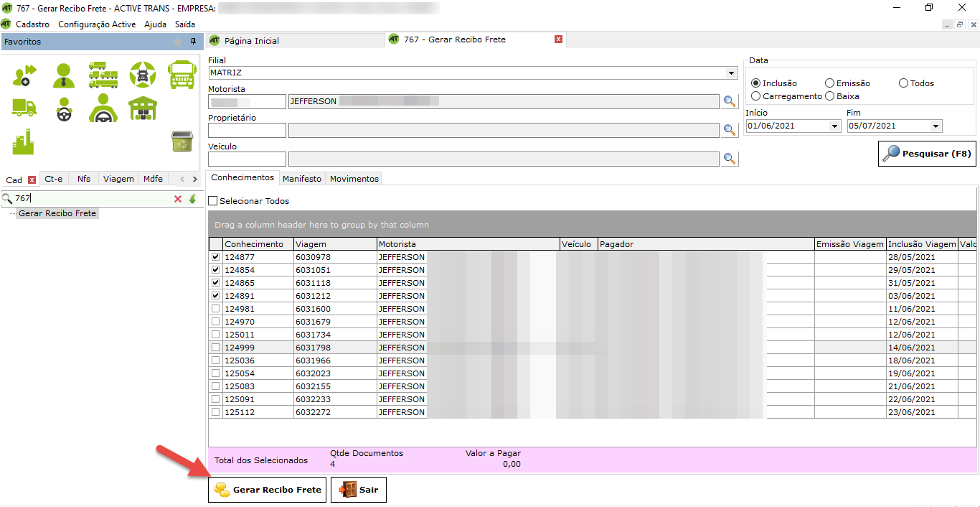Select the Emissão date radio button
The height and width of the screenshot is (507, 980).
(x=829, y=83)
